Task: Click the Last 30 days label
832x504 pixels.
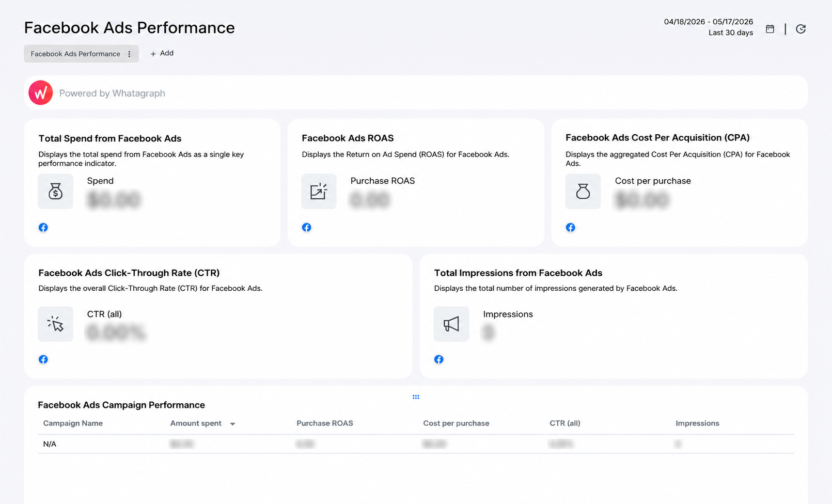Action: (731, 33)
